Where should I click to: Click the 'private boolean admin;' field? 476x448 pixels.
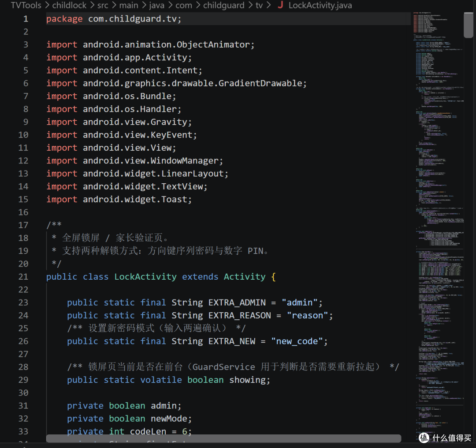[124, 406]
